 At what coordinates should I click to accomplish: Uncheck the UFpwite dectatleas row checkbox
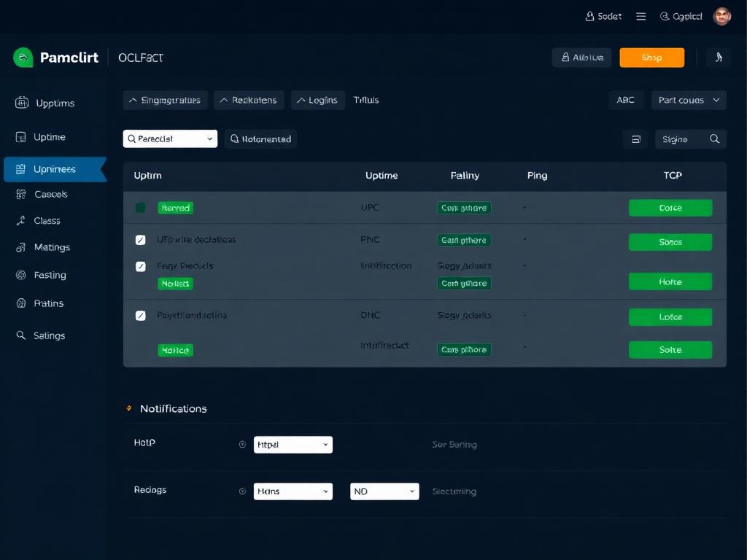(141, 239)
